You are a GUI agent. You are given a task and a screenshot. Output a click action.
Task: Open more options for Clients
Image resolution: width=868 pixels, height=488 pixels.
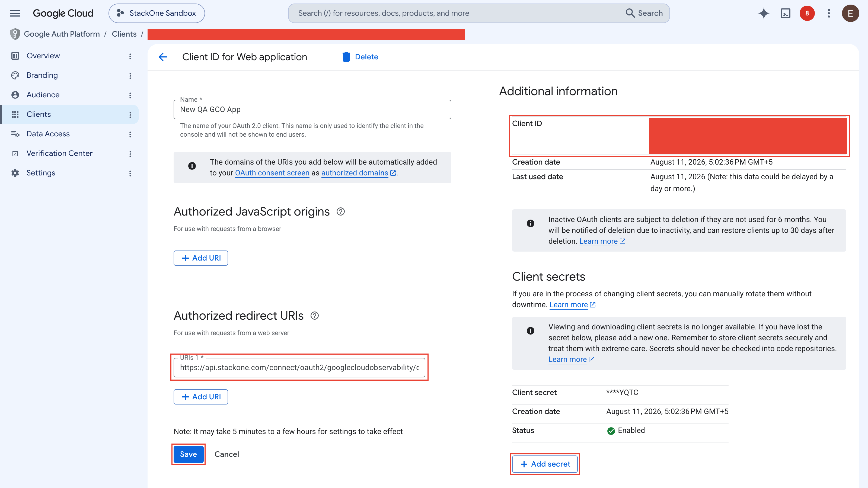click(130, 115)
